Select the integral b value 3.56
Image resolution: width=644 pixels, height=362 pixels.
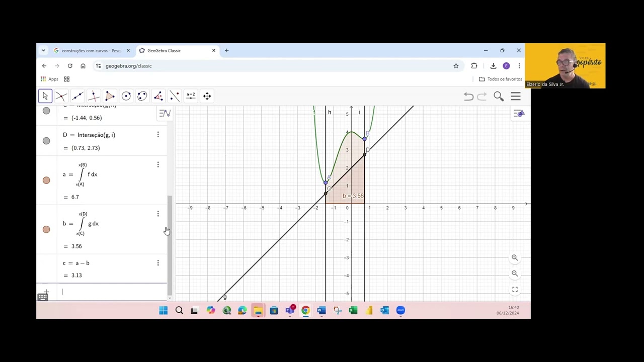76,246
